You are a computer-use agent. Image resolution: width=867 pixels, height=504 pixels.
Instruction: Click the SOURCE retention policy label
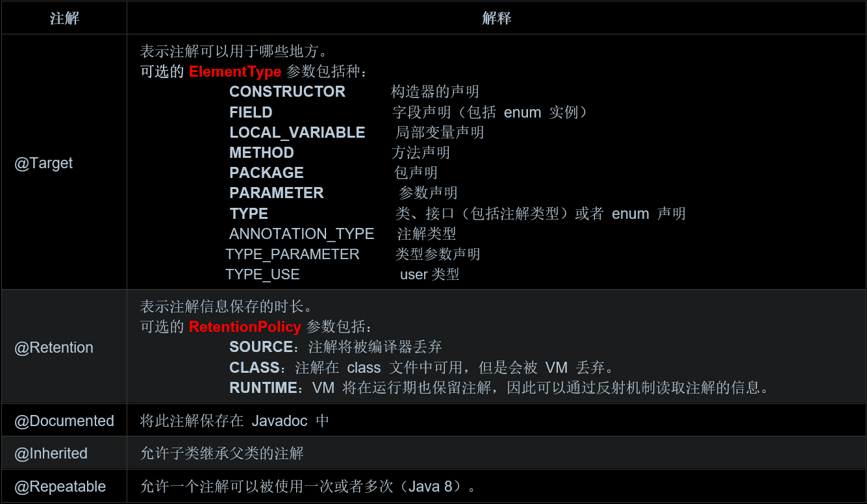coord(261,347)
